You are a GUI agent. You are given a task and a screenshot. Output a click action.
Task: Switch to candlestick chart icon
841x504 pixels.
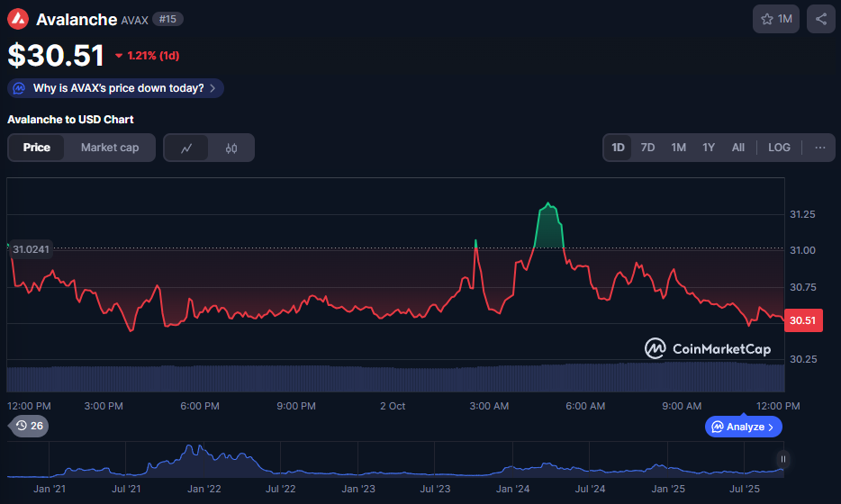[231, 148]
